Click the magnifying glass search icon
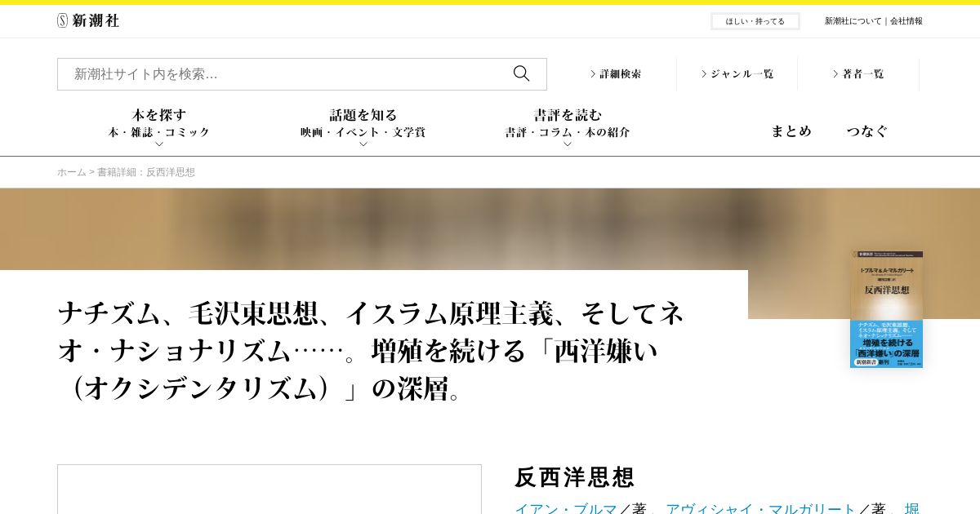 pyautogui.click(x=521, y=73)
